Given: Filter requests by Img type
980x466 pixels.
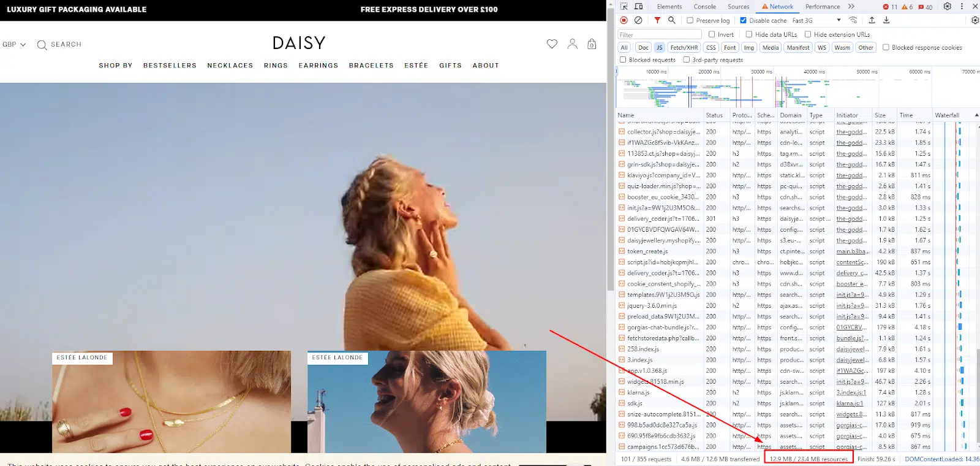Looking at the screenshot, I should click(749, 47).
